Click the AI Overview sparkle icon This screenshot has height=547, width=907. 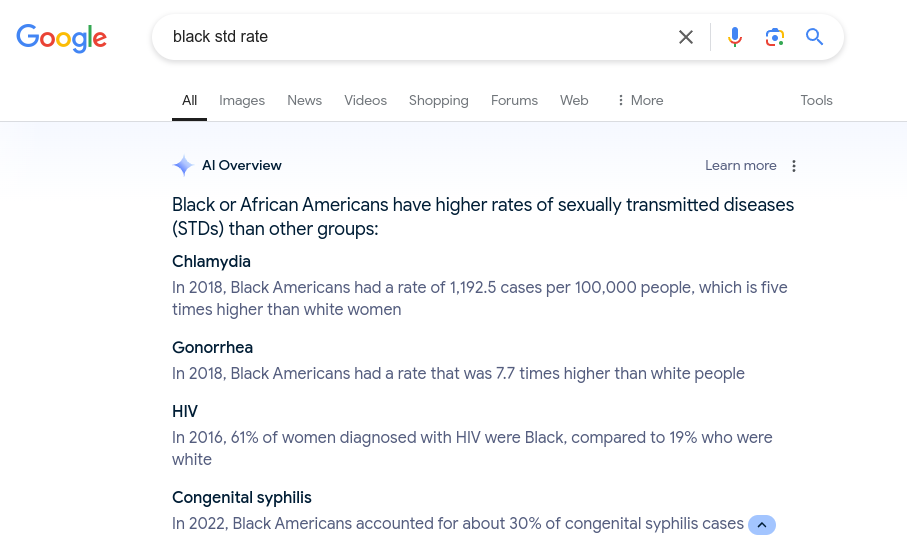click(183, 165)
